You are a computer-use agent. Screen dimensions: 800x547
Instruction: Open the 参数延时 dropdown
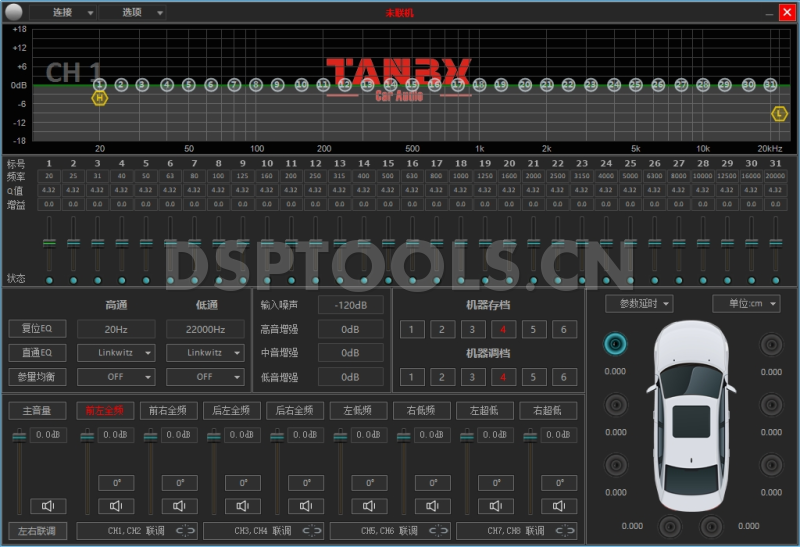point(639,304)
